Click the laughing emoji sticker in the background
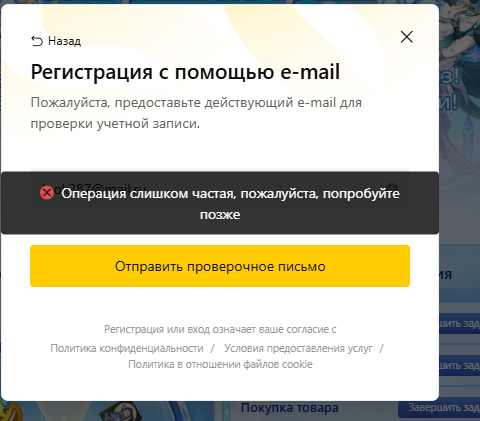Viewport: 480px width, 421px height. click(10, 412)
